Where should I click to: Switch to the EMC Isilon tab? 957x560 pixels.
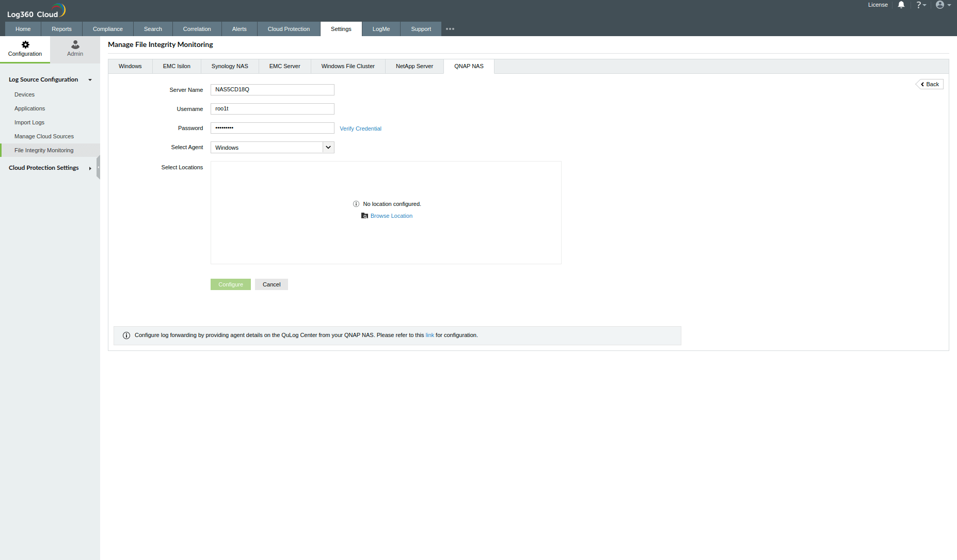click(x=177, y=67)
